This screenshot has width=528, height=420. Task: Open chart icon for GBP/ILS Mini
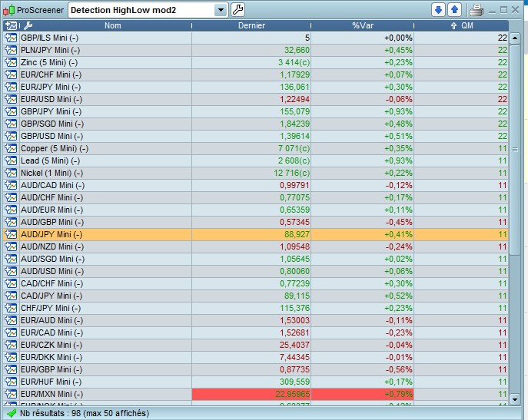pos(11,38)
